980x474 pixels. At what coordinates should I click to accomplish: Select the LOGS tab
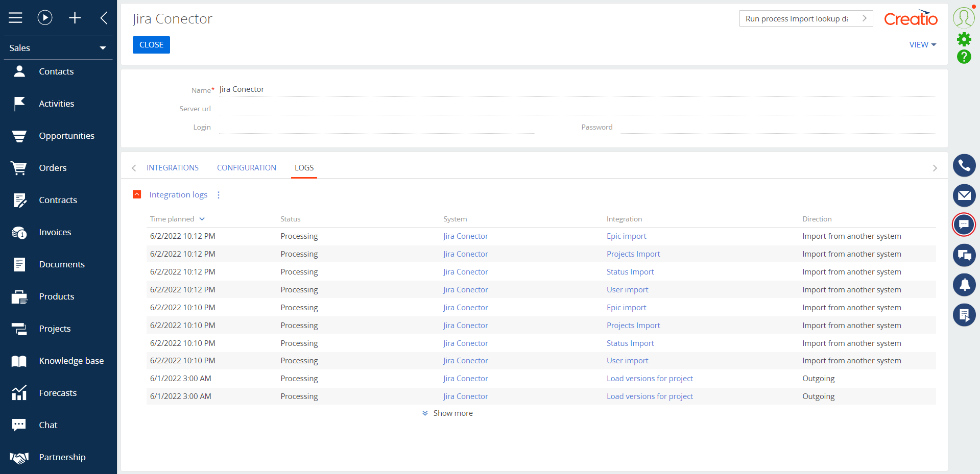[x=304, y=168]
